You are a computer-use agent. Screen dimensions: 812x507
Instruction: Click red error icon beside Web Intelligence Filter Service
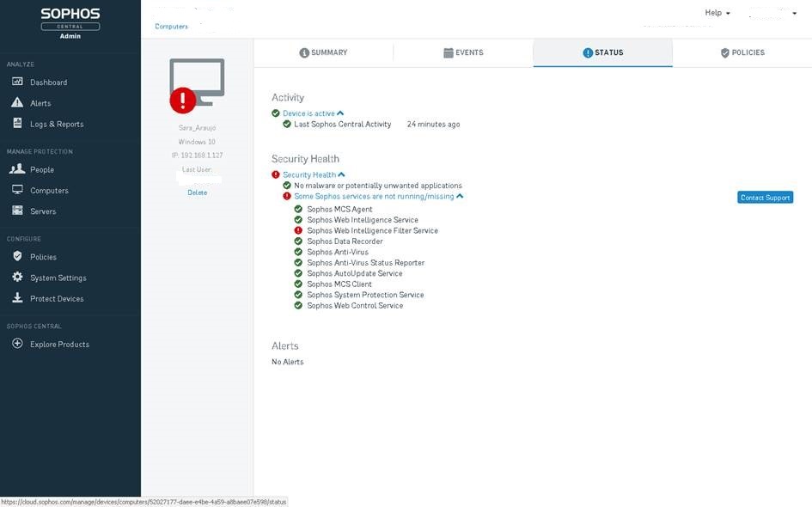pos(298,230)
